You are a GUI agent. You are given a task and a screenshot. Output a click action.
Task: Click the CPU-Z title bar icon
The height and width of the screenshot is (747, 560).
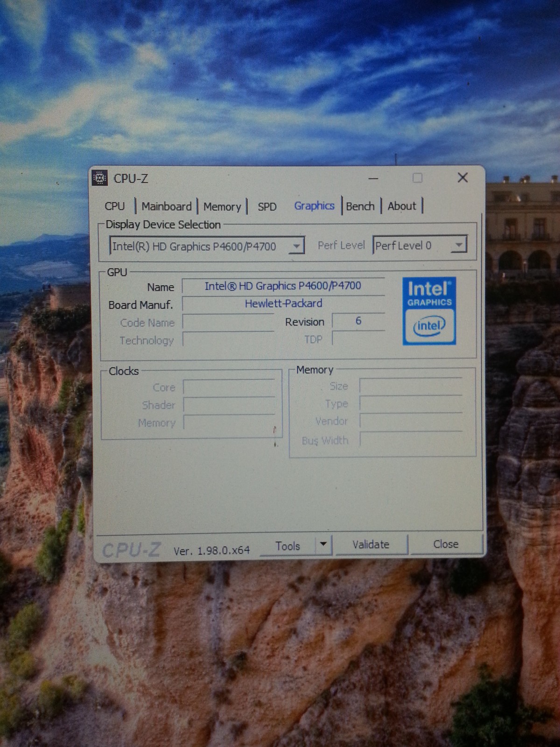[x=100, y=178]
